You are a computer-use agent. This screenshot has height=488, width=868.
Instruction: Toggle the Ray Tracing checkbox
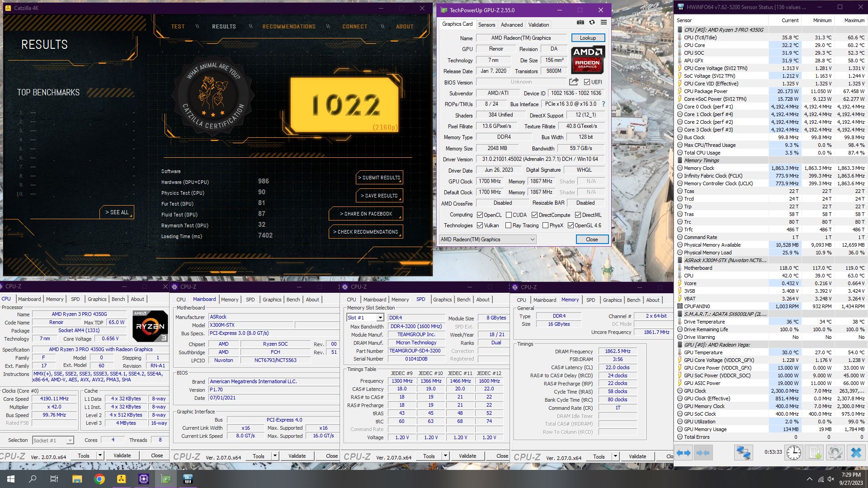(508, 225)
